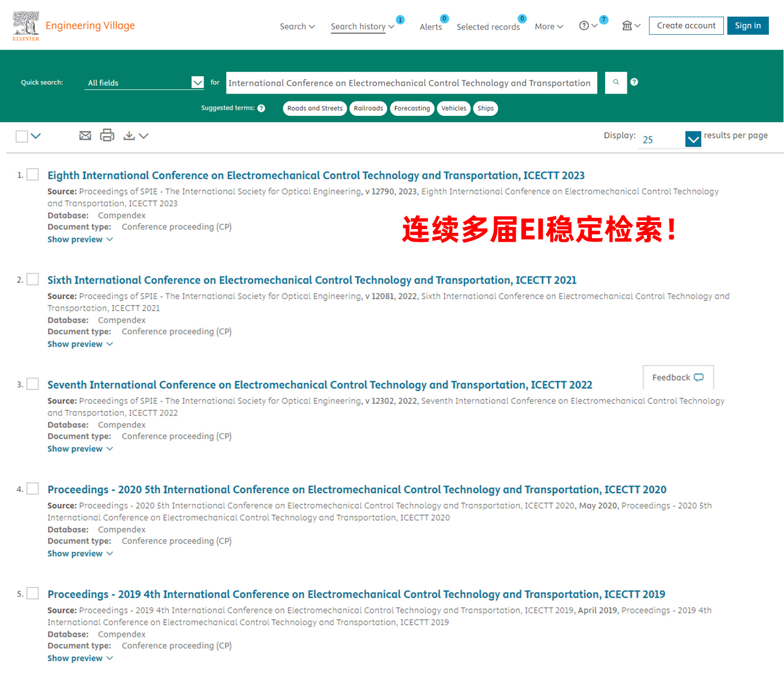This screenshot has height=675, width=784.
Task: Select the Vehicles suggested term
Action: 454,109
